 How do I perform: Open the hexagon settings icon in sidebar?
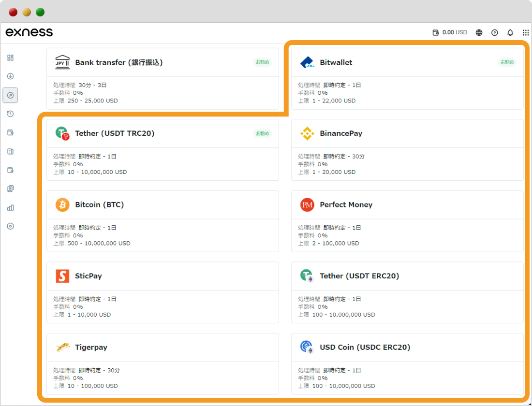tap(11, 226)
